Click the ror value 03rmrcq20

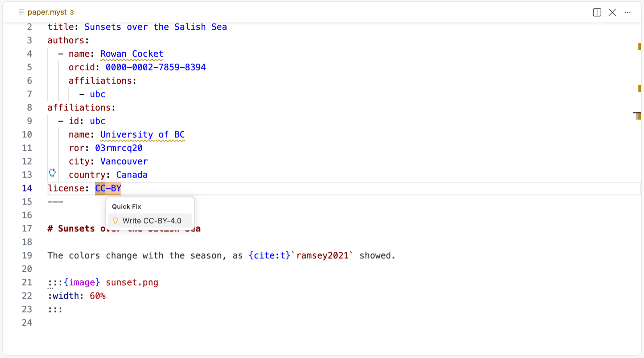point(119,148)
